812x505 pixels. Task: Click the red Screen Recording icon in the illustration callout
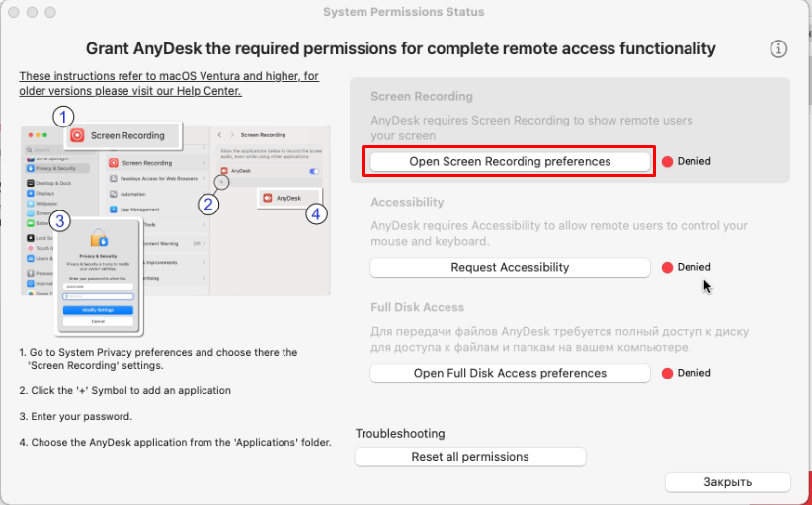pyautogui.click(x=77, y=135)
